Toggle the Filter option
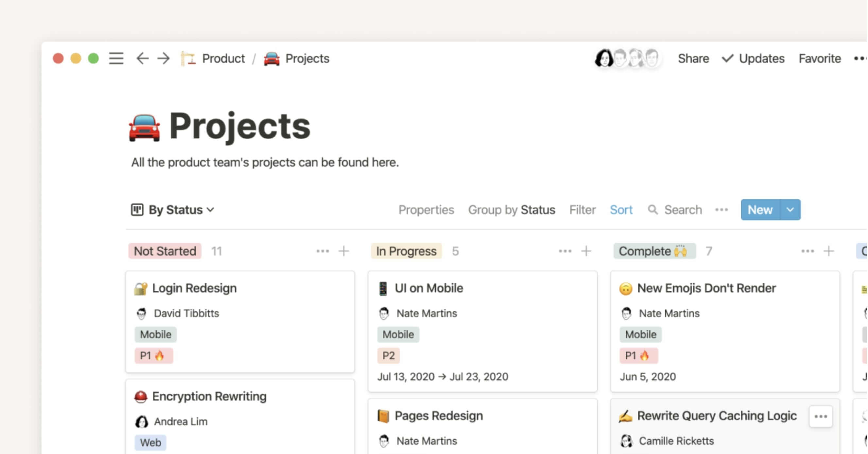868x454 pixels. point(582,209)
